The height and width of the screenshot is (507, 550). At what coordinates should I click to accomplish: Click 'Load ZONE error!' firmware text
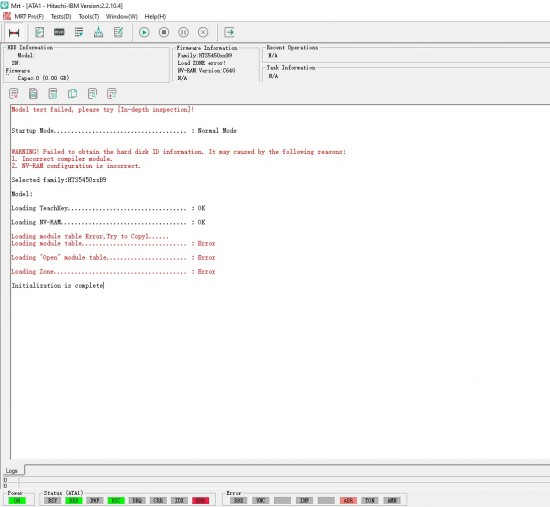pyautogui.click(x=201, y=63)
